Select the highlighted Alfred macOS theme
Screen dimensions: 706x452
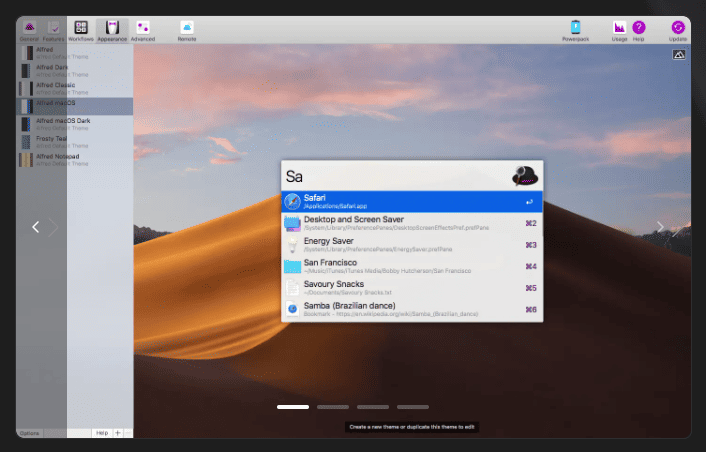75,106
